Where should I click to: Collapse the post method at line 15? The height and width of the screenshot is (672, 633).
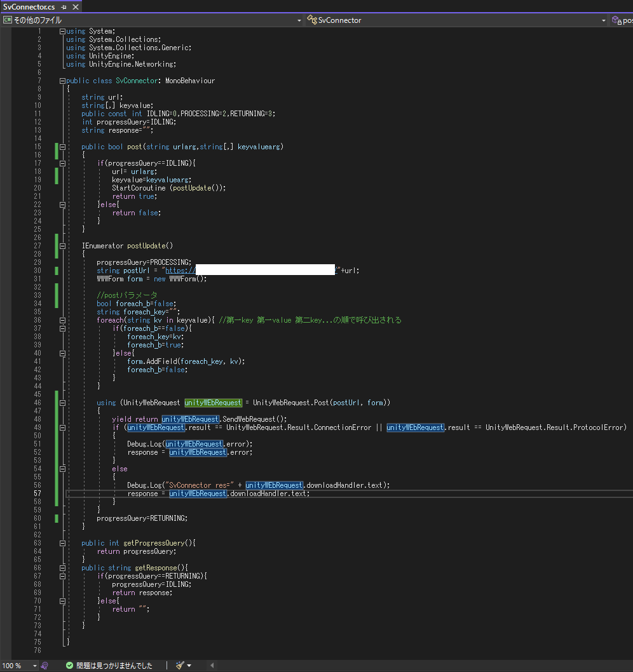click(63, 147)
